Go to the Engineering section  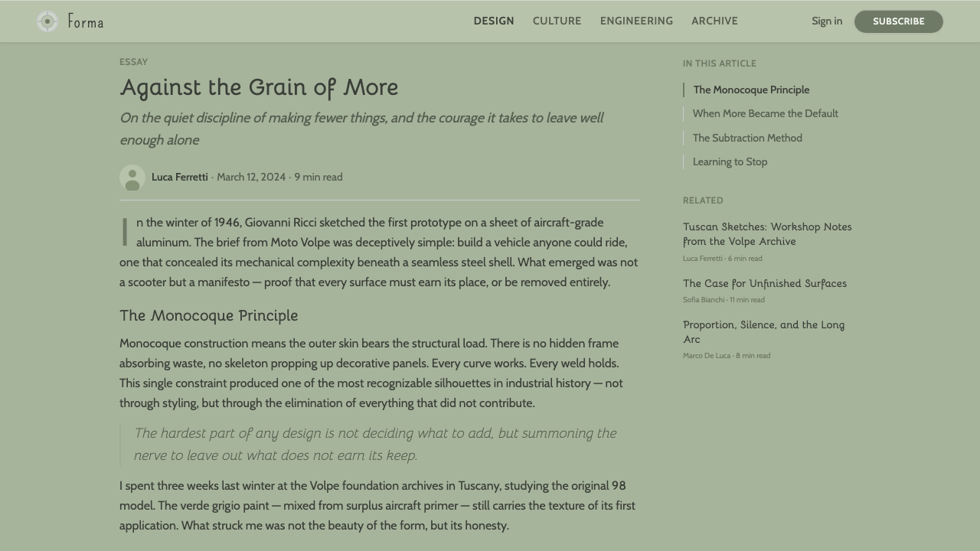coord(636,21)
